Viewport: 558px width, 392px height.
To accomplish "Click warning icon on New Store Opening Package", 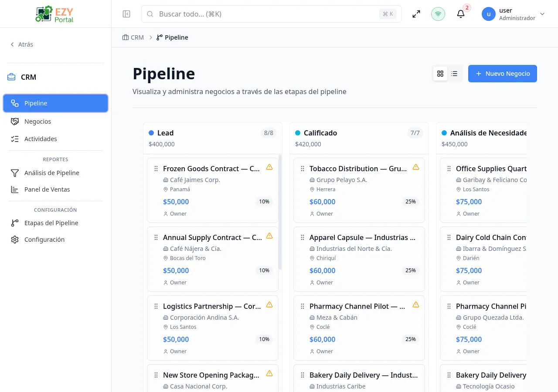I will pyautogui.click(x=269, y=373).
